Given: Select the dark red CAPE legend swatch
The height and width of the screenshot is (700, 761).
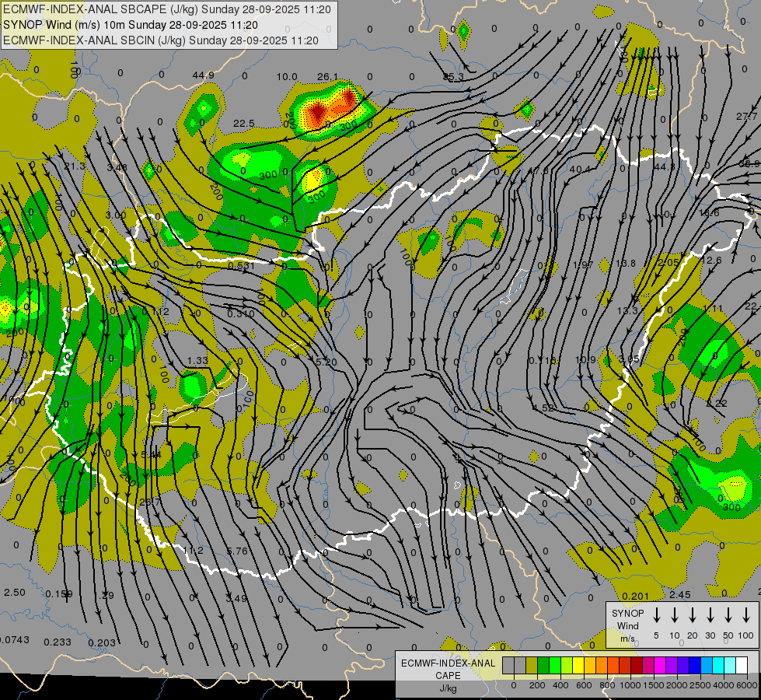Looking at the screenshot, I should (x=637, y=666).
